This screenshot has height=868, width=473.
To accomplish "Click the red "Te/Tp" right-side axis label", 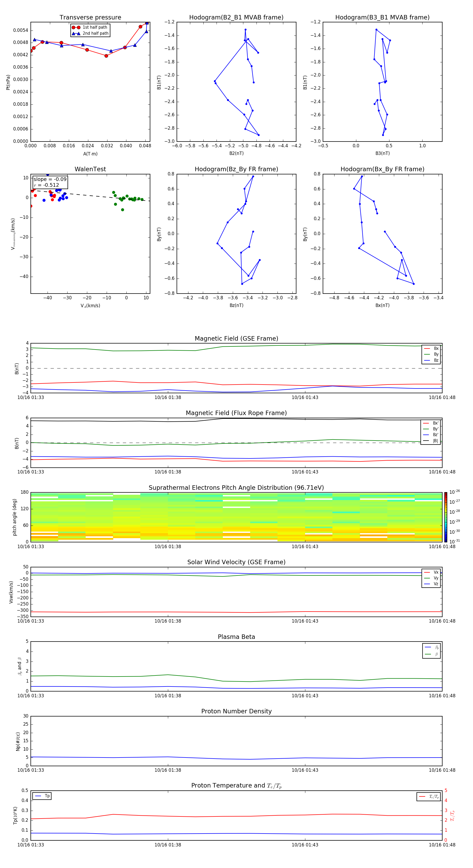I will [453, 816].
